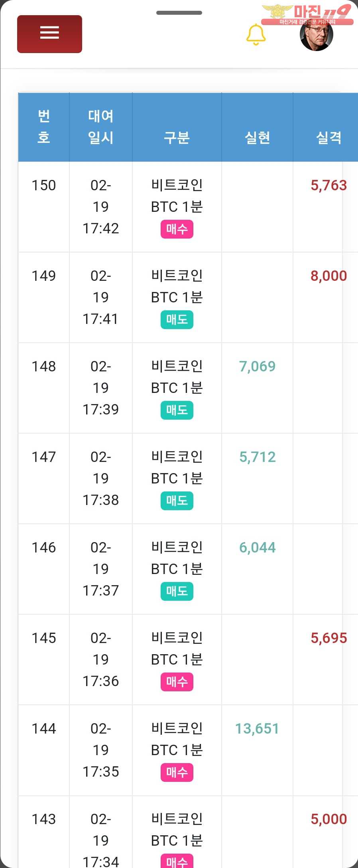Click the 마진119 logo banner
The image size is (358, 868).
click(x=307, y=14)
